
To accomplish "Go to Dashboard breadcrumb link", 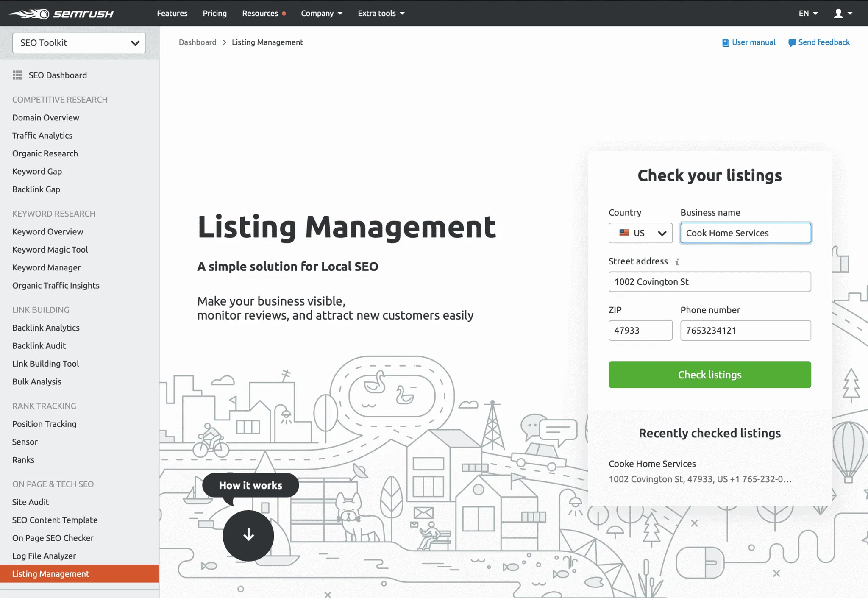I will pyautogui.click(x=198, y=42).
